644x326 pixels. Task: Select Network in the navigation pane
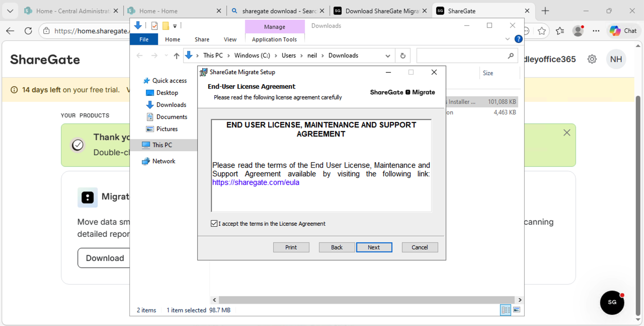pyautogui.click(x=164, y=161)
